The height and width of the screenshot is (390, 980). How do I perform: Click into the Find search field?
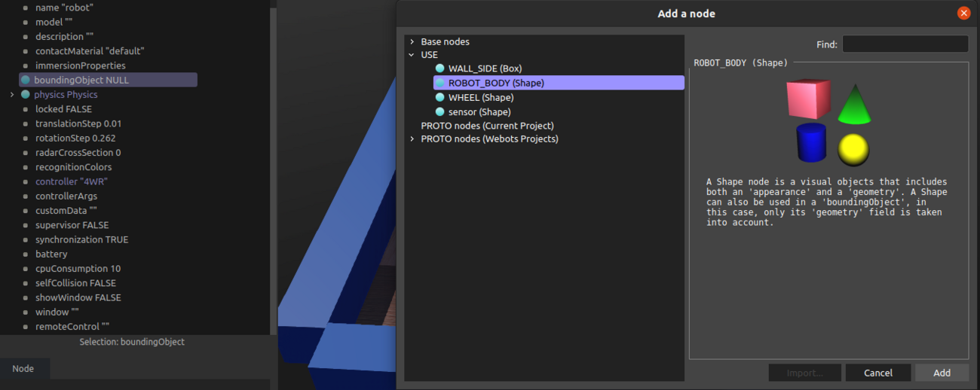point(905,44)
